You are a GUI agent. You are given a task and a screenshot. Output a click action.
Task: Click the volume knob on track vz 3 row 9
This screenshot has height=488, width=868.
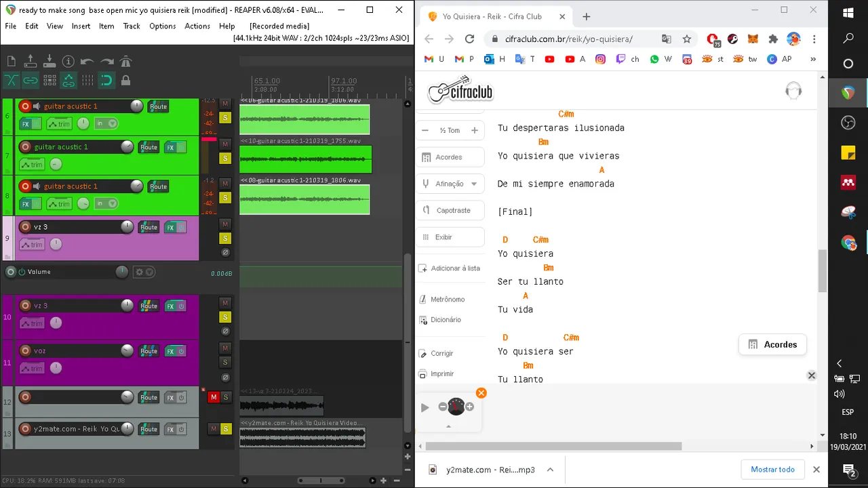127,226
